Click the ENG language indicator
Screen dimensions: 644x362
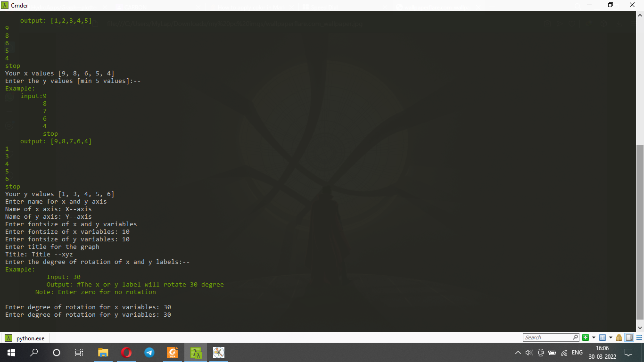(577, 353)
